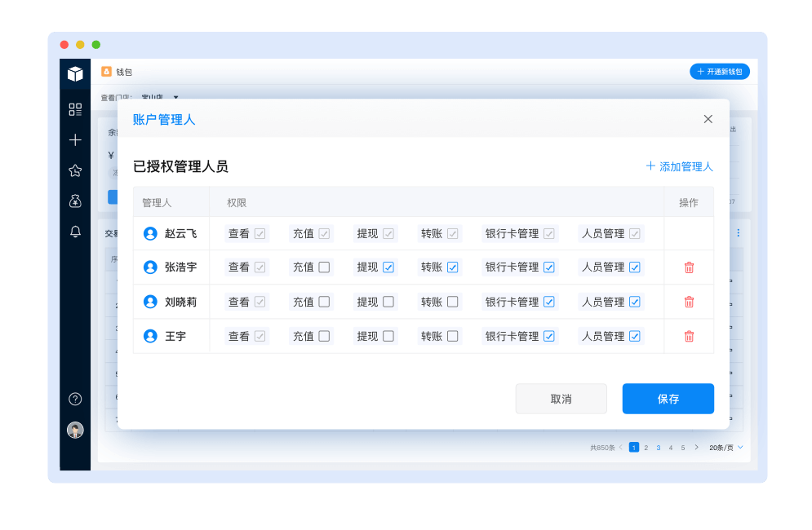Open the money bag wallet sidebar icon
This screenshot has height=530, width=812.
pyautogui.click(x=75, y=201)
